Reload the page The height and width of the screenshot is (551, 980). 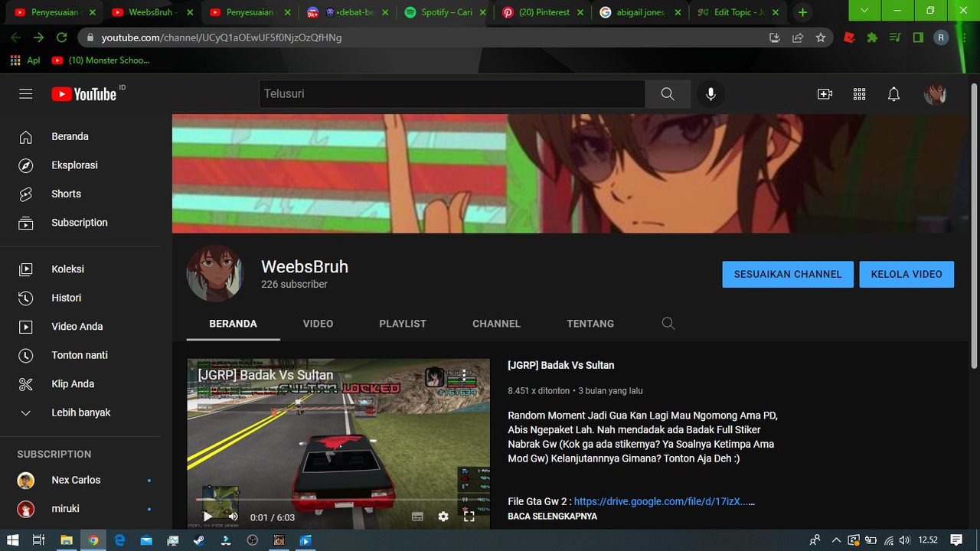(x=62, y=37)
